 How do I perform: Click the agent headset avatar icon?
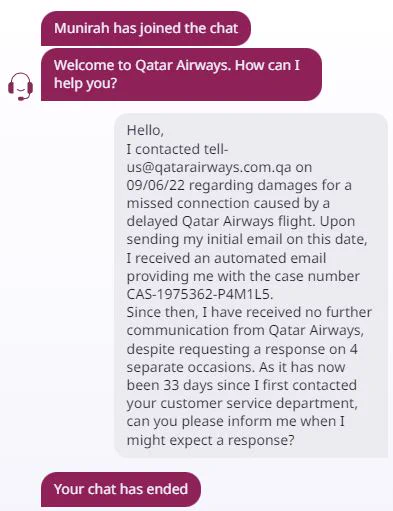tap(20, 87)
